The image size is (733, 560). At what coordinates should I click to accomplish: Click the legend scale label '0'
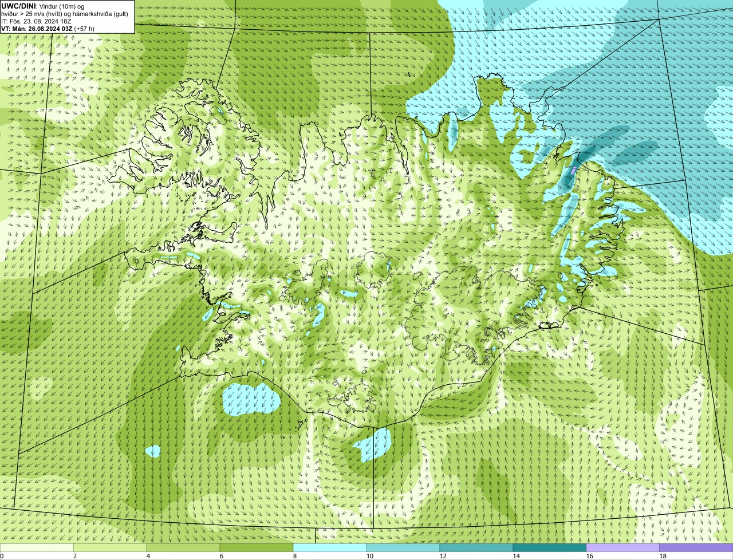[x=2, y=556]
